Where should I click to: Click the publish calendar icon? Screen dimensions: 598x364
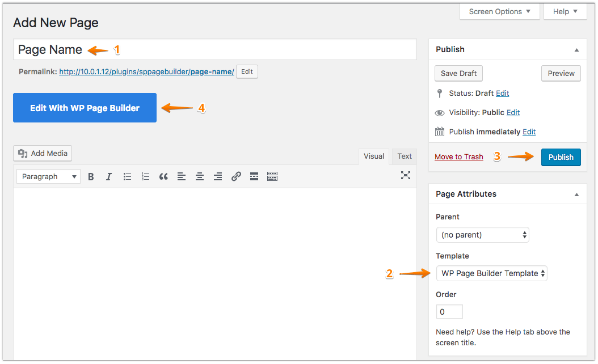point(440,132)
